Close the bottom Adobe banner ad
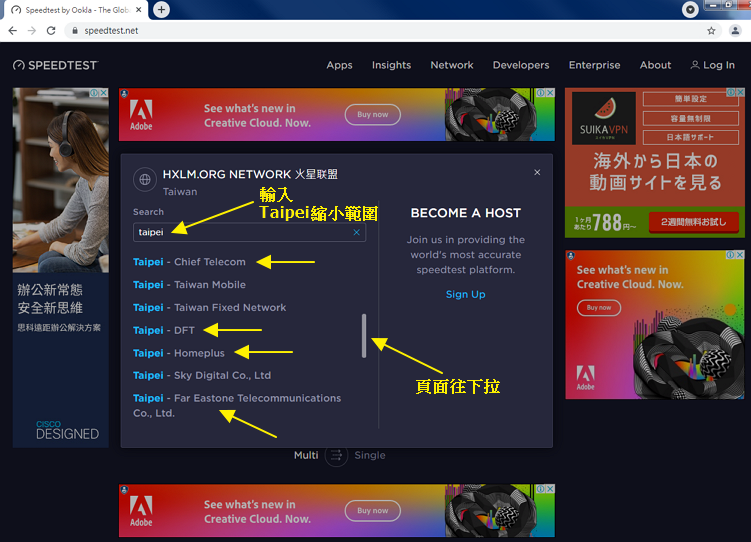Viewport: 751px width, 542px height. click(550, 489)
